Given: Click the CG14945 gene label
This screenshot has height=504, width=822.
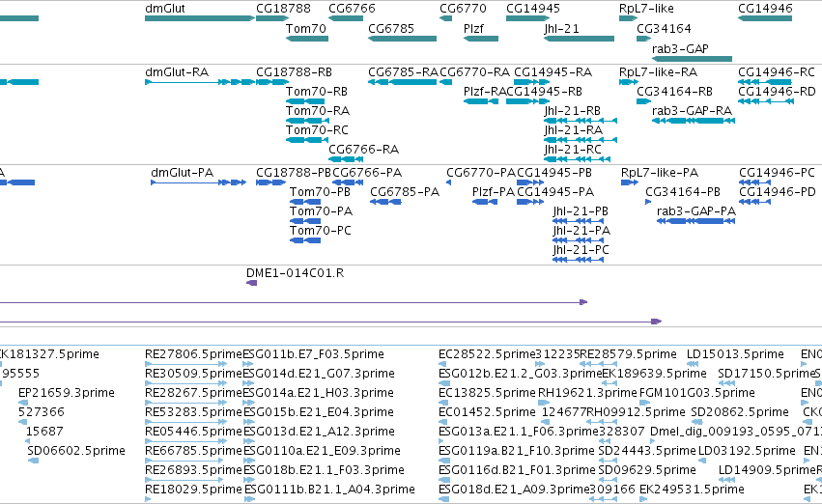Looking at the screenshot, I should coord(533,9).
